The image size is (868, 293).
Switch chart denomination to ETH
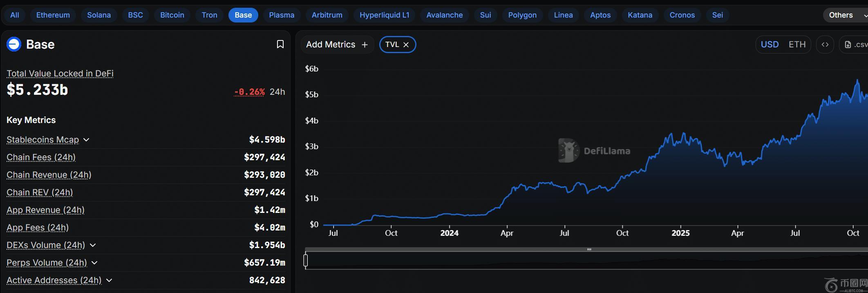(797, 45)
